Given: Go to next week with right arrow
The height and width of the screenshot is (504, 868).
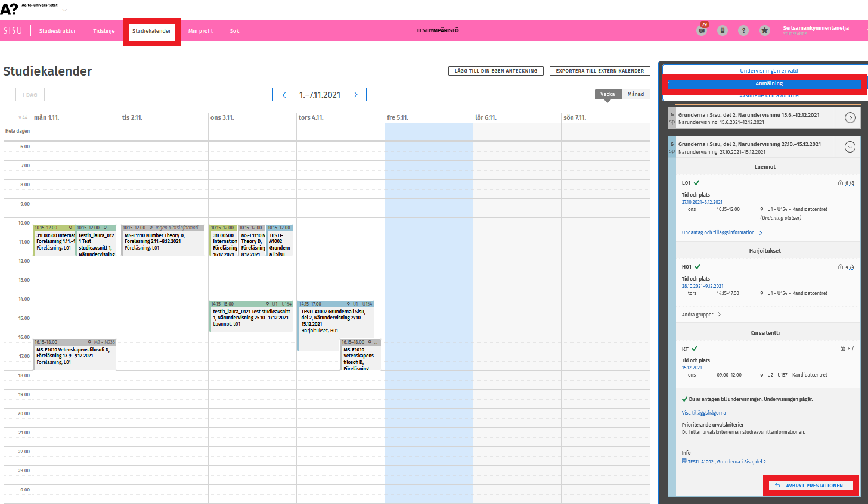Looking at the screenshot, I should 355,95.
